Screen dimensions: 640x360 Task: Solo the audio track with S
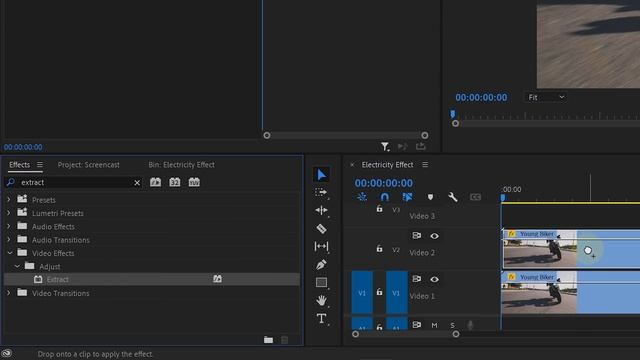pyautogui.click(x=452, y=325)
